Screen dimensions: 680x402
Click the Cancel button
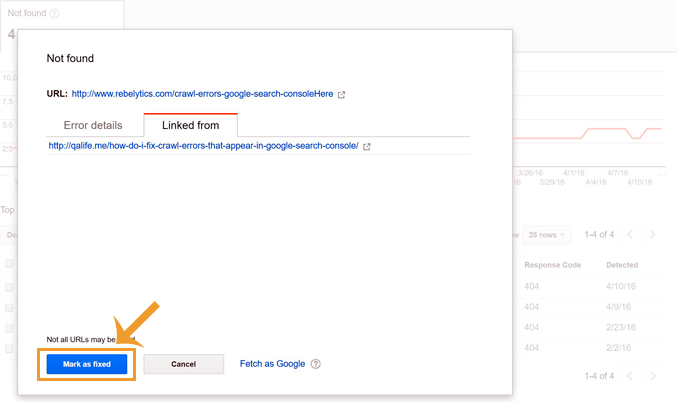tap(183, 364)
